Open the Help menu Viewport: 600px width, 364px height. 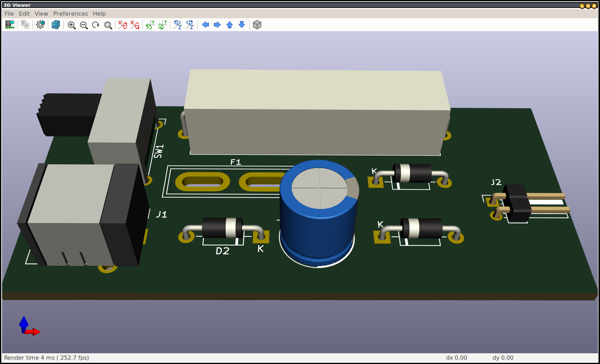point(99,14)
